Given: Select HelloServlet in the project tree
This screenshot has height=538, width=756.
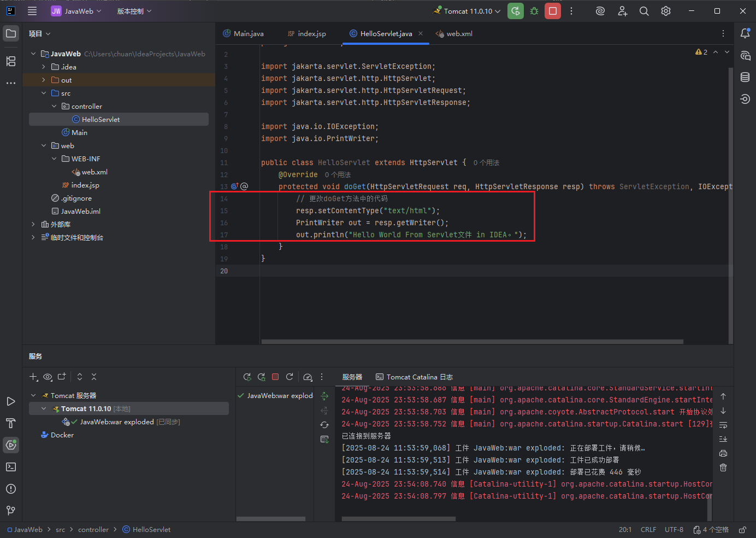Looking at the screenshot, I should coord(119,119).
